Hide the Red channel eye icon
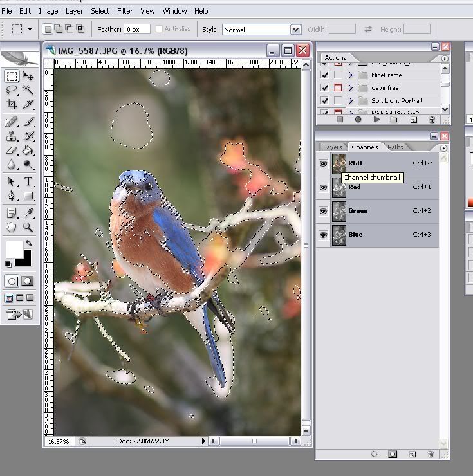This screenshot has height=476, width=473. pos(323,187)
